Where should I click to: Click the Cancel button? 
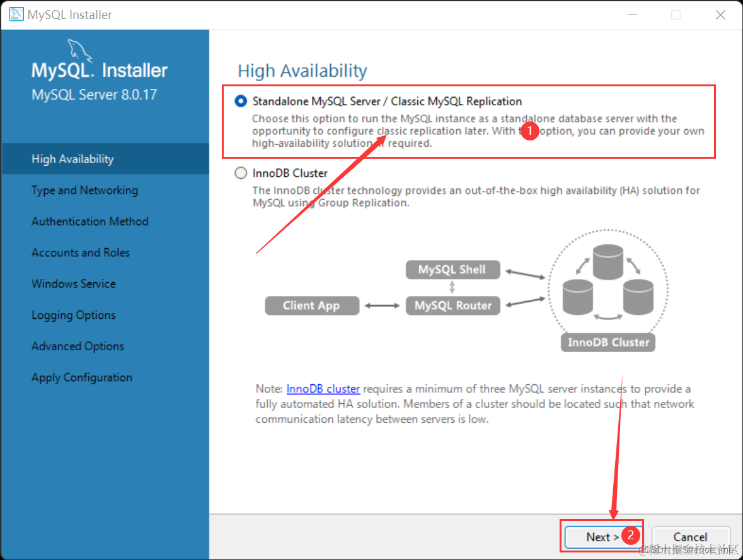pyautogui.click(x=690, y=537)
